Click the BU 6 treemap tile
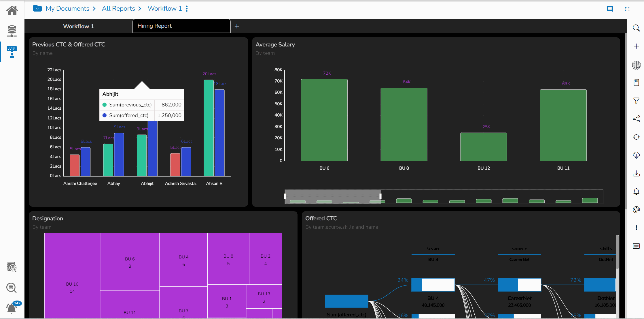Image resolution: width=644 pixels, height=319 pixels. pos(130,262)
